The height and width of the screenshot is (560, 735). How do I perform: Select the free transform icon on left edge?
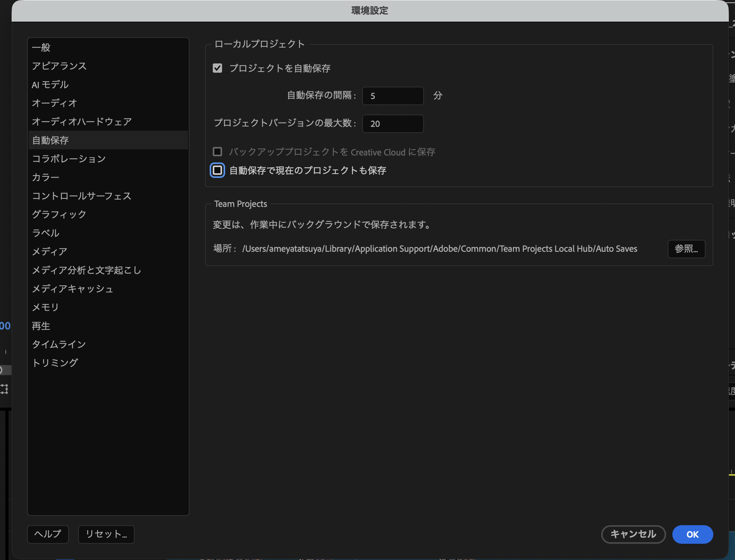click(x=4, y=389)
